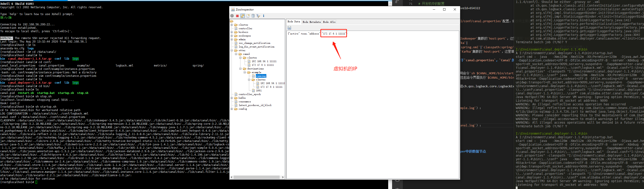Select the running node under example
This screenshot has height=189, width=644.
tap(261, 76)
